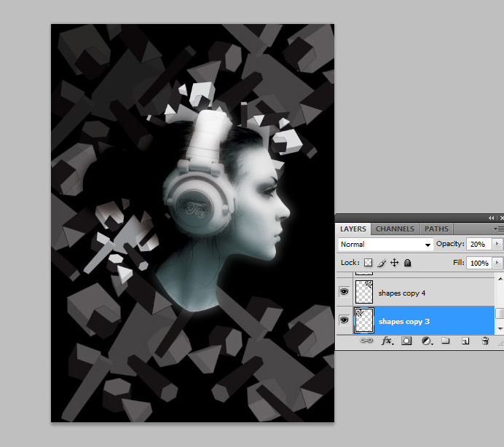Screen dimensions: 504x447
Task: Toggle lock position for the layer
Action: click(394, 263)
